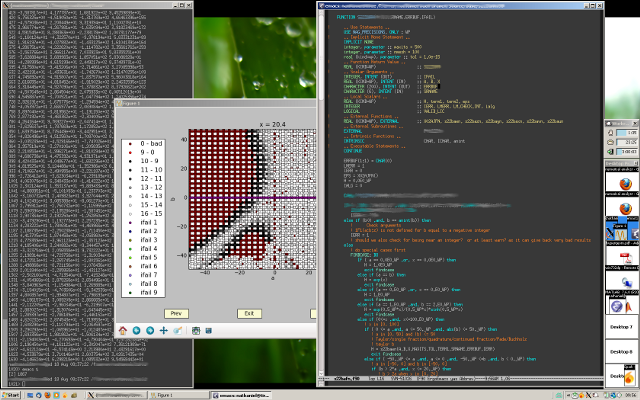Switch to Desktop 8 in pager

pos(622,352)
